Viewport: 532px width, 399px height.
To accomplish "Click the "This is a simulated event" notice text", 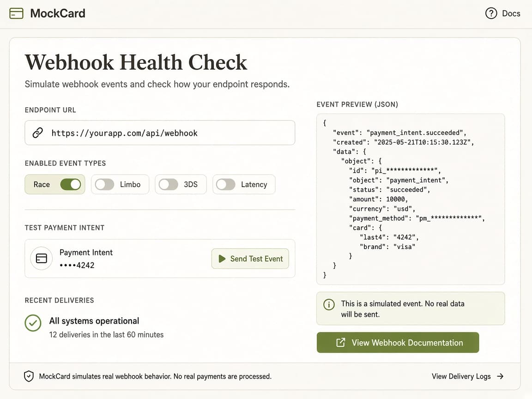I will [x=403, y=309].
